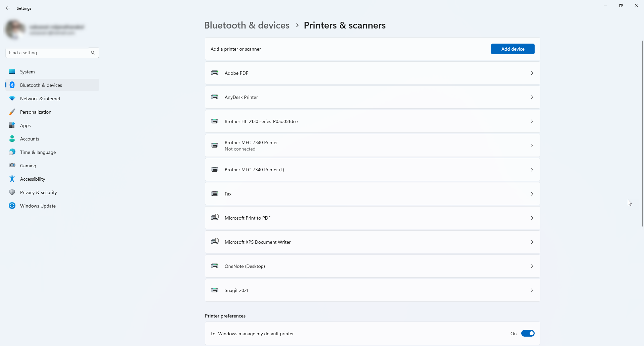The height and width of the screenshot is (346, 644).
Task: Click the Apps icon in sidebar
Action: coord(12,125)
